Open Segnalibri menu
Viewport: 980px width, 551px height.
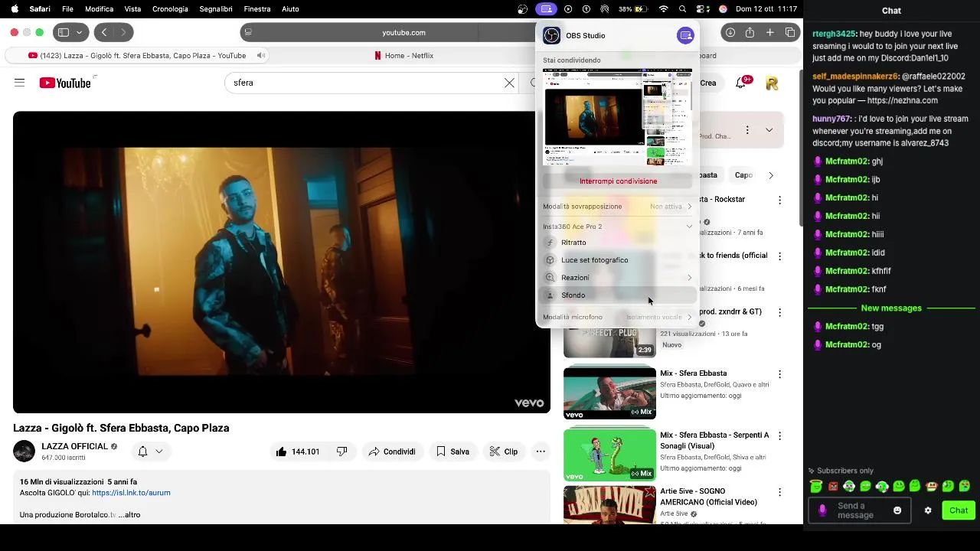[216, 9]
